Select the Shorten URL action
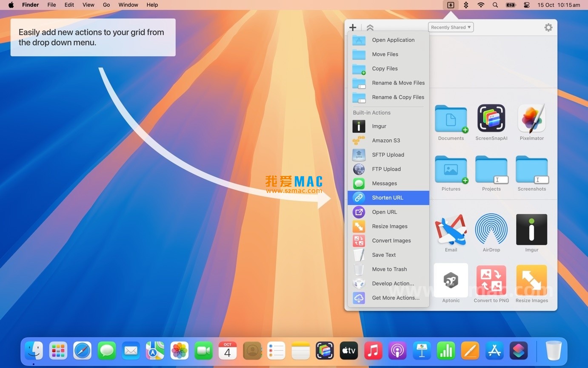Screen dimensions: 588x368 coord(387,197)
